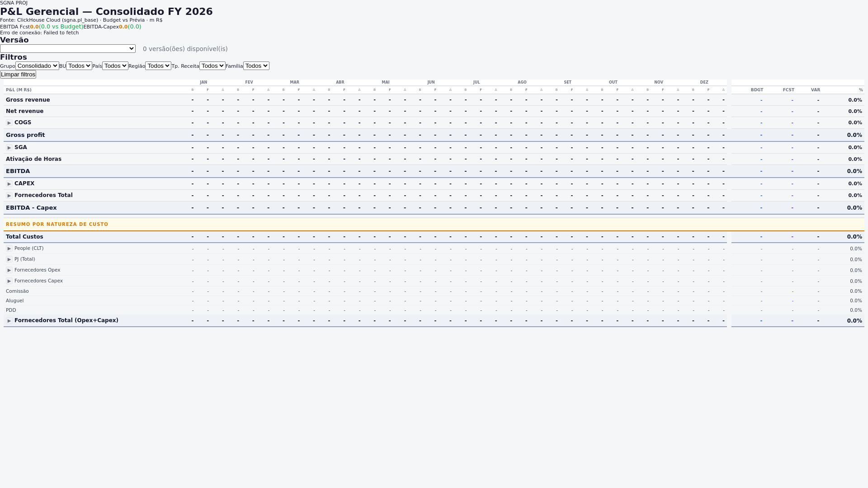This screenshot has width=868, height=488.
Task: Open the Família filter dropdown
Action: tap(256, 66)
